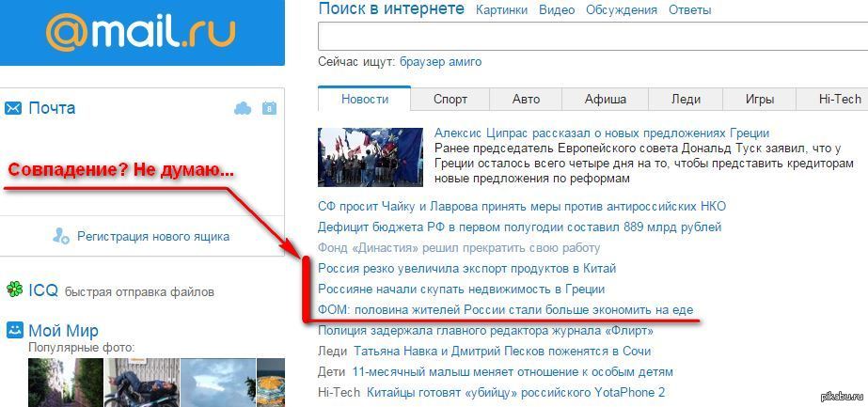Click the ICQ flower icon
Viewport: 868px width, 407px height.
(x=14, y=289)
